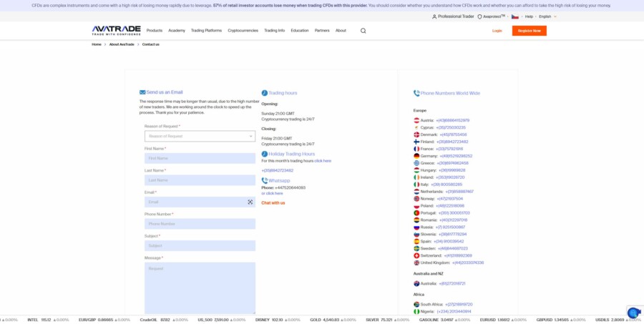Viewport: 644px width, 324px height.
Task: Click the DISNEY ticker entry
Action: (x=278, y=320)
